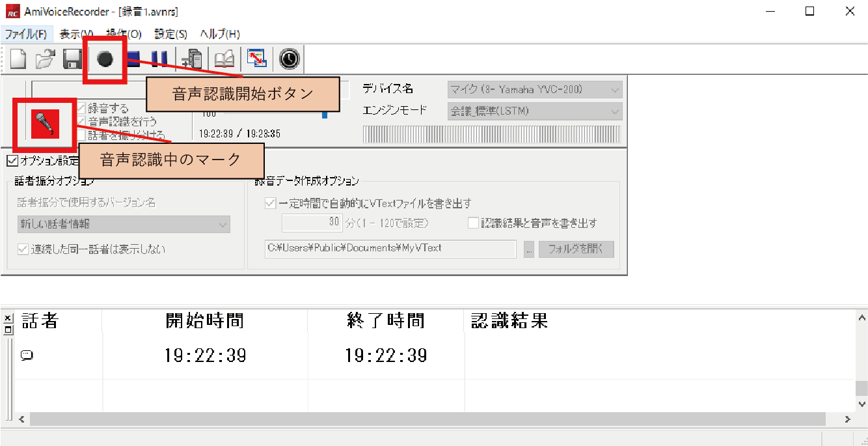Click the デバイス名 label

[x=388, y=89]
